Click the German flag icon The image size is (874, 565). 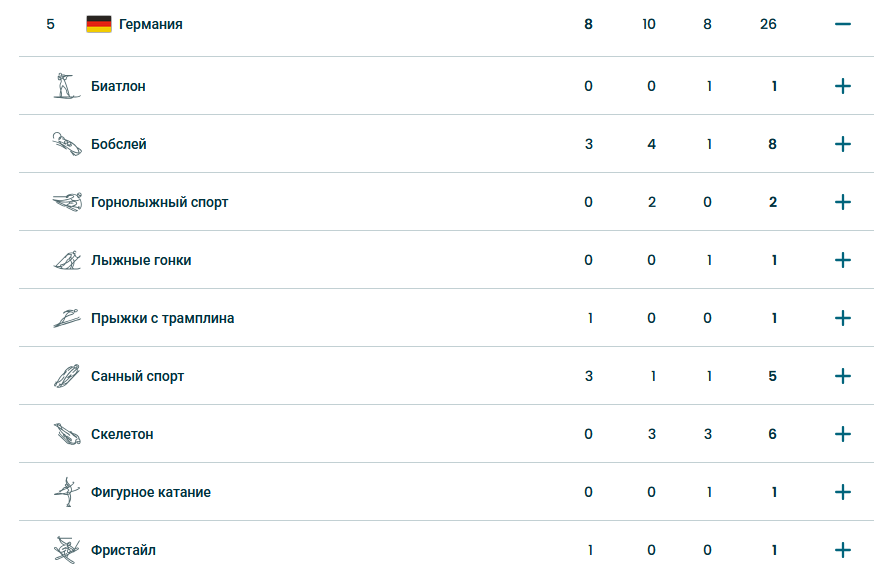[x=99, y=24]
